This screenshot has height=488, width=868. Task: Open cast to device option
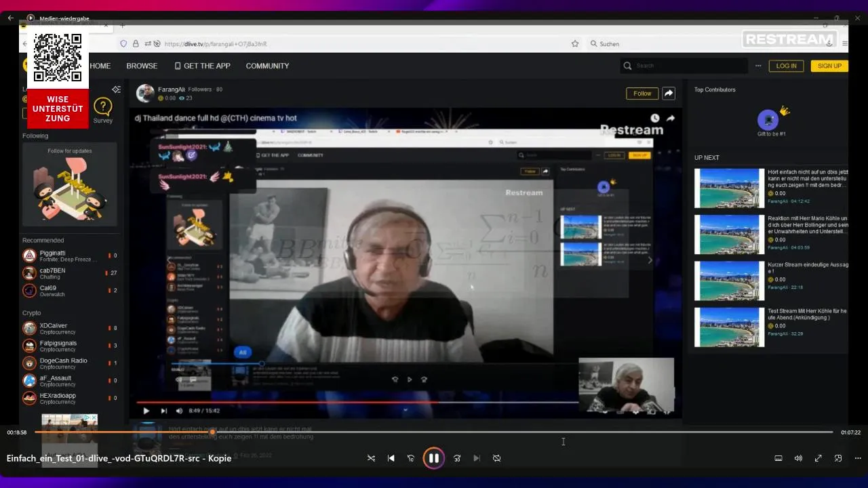click(x=778, y=458)
